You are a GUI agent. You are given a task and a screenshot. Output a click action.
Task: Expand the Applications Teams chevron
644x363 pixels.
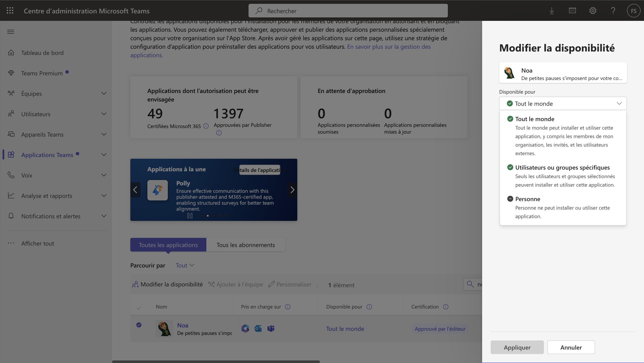104,155
